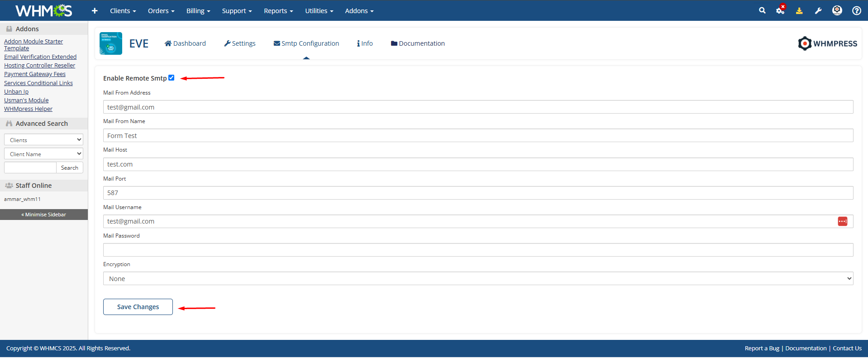Open the Utilities top menu dropdown
Screen dimensions: 868x358
click(x=319, y=11)
